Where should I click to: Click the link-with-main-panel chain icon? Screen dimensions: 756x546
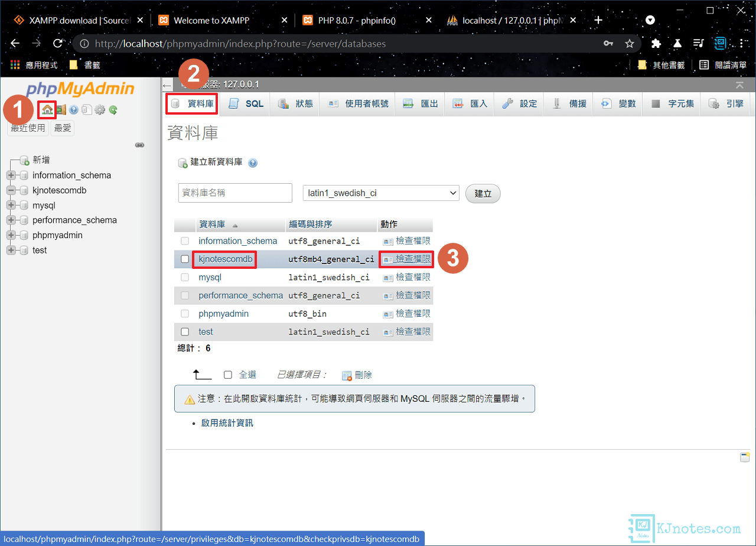coord(140,145)
